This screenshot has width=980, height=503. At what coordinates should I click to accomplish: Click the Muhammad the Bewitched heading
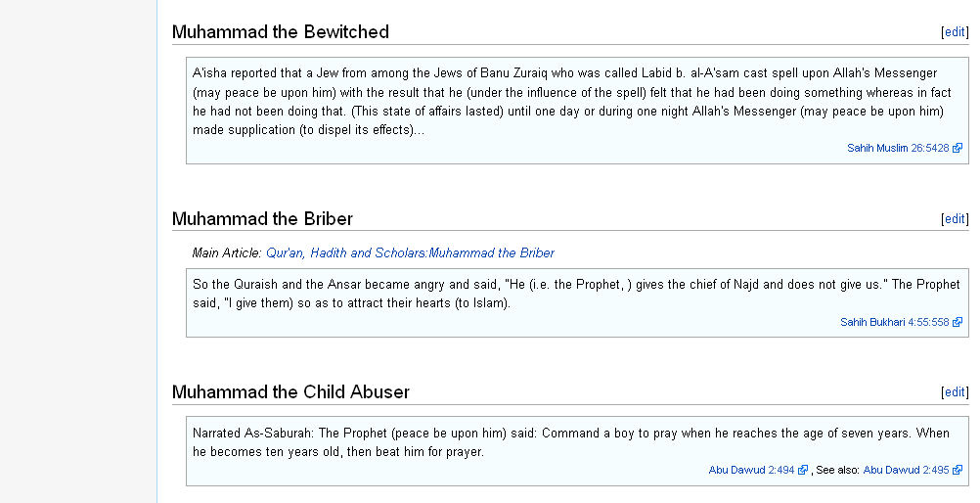point(281,32)
